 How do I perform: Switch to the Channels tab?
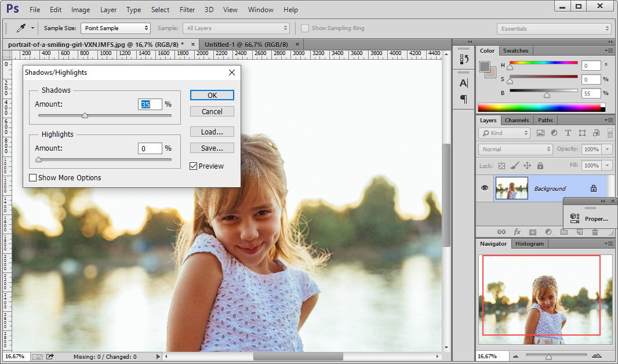[517, 121]
